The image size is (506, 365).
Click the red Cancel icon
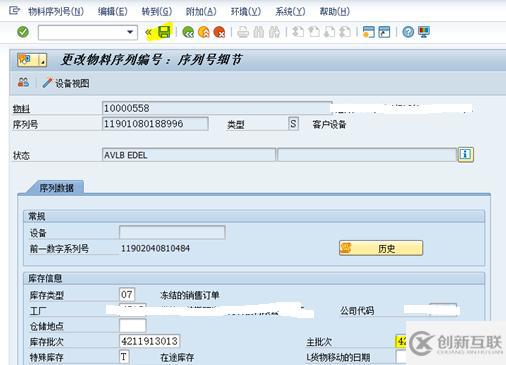pos(219,32)
